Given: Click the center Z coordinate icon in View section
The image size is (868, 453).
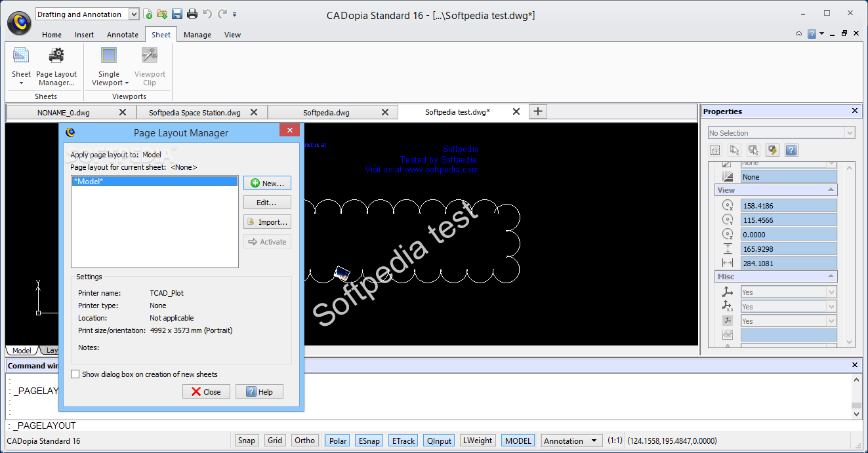Looking at the screenshot, I should tap(727, 234).
